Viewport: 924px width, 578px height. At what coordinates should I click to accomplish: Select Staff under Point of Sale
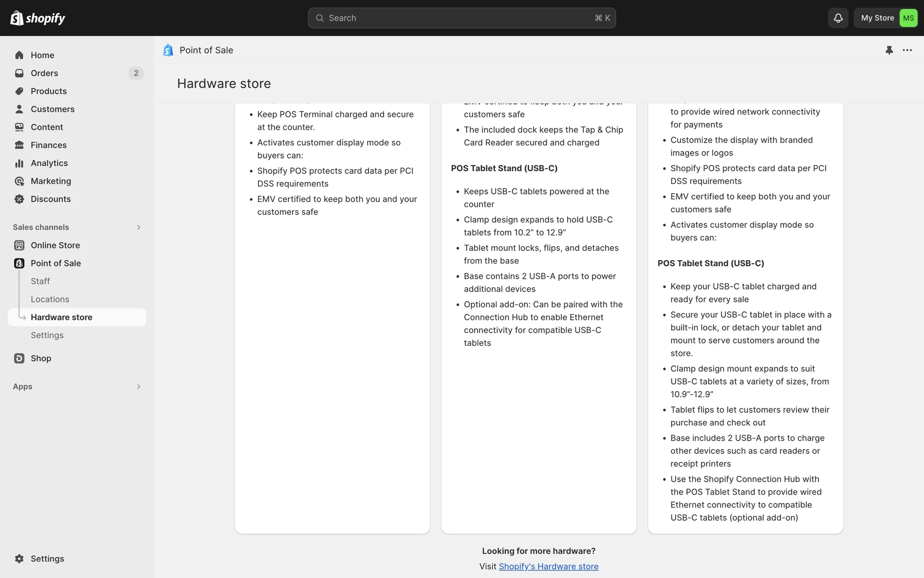(40, 281)
